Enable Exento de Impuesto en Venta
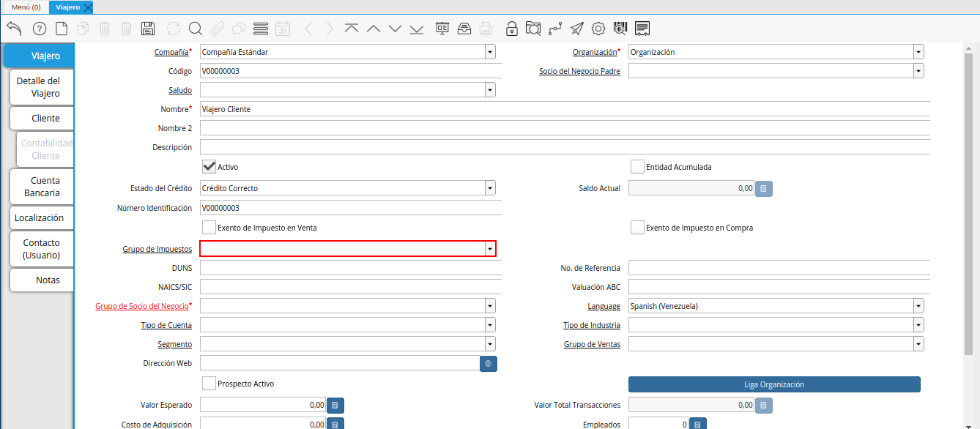Viewport: 980px width, 429px height. tap(209, 228)
